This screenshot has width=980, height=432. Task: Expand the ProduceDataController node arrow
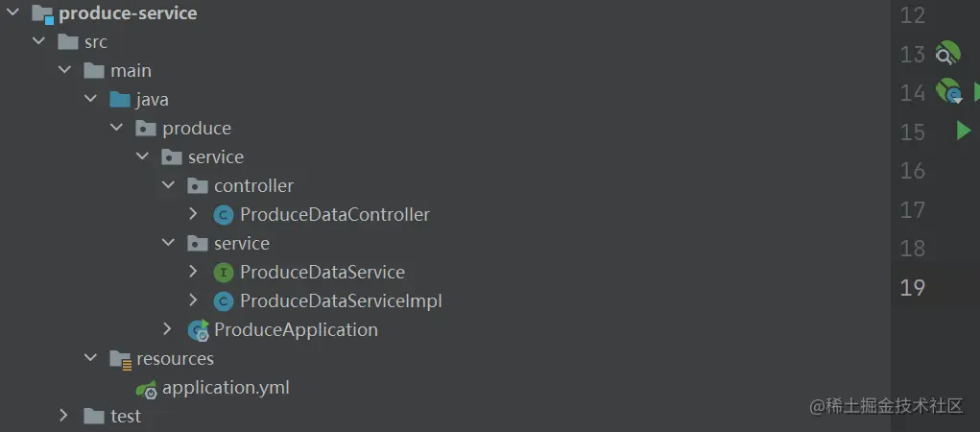point(193,214)
